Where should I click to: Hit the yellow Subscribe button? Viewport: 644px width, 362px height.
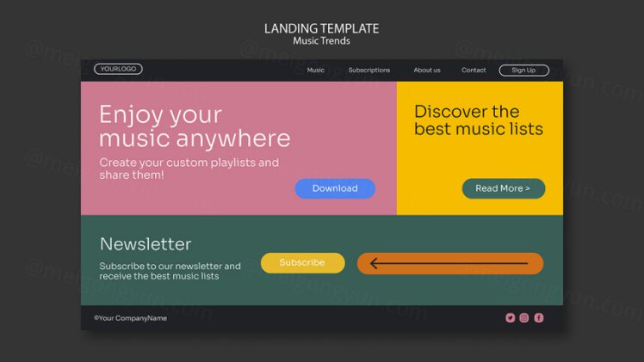302,263
